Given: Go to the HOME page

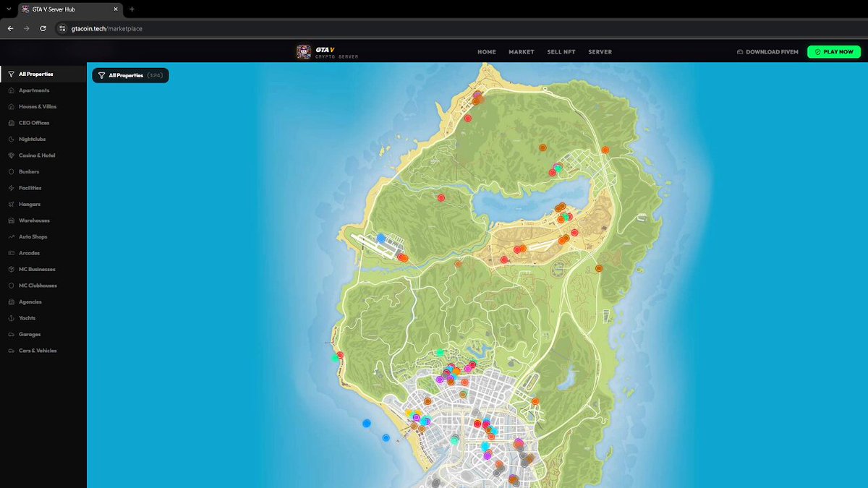Looking at the screenshot, I should tap(487, 52).
